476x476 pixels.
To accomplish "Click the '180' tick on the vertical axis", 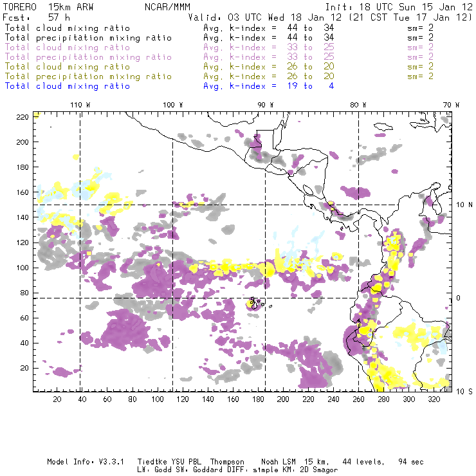I will click(23, 167).
